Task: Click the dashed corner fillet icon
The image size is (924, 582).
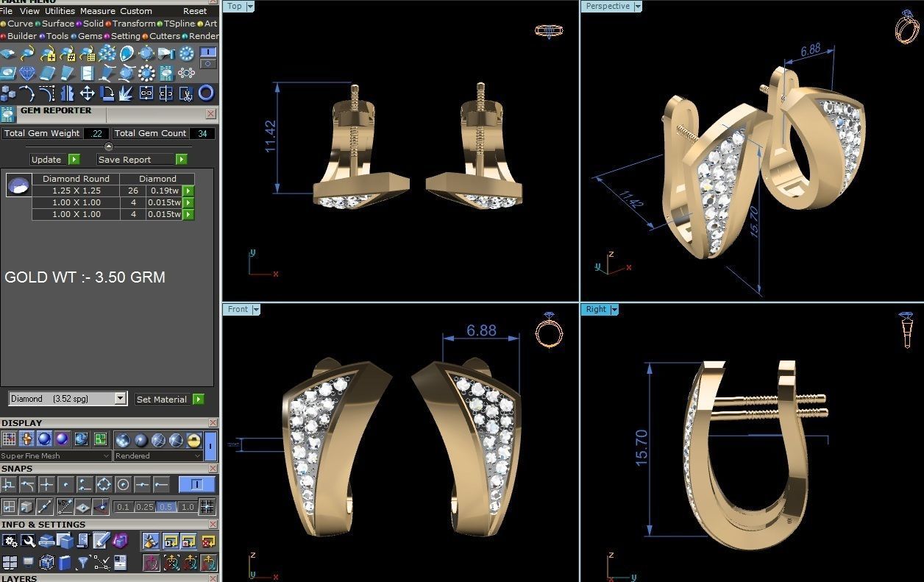Action: coord(47,93)
